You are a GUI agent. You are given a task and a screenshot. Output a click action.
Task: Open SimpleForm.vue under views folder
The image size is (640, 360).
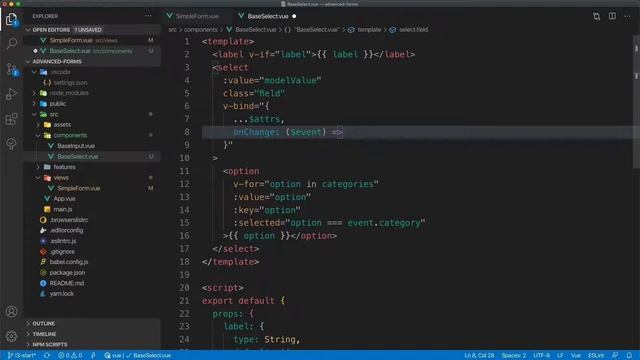pos(92,188)
